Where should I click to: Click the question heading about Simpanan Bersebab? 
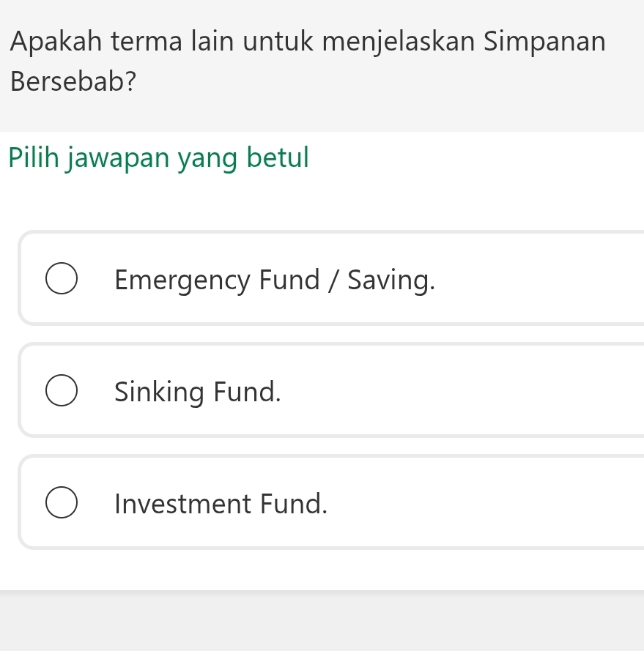(308, 60)
